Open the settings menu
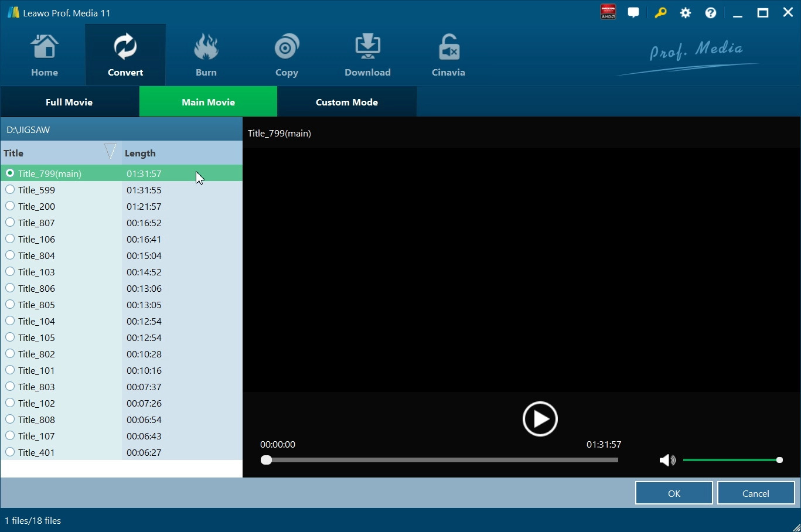 pos(686,12)
